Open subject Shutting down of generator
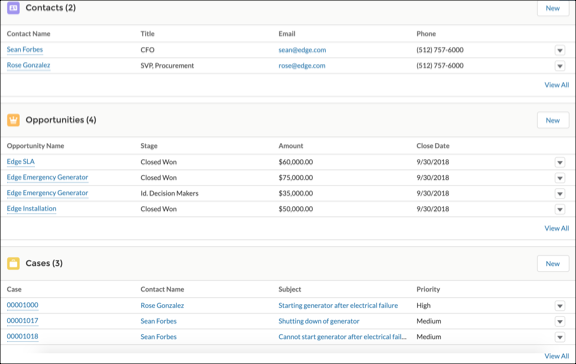This screenshot has height=364, width=576. coord(318,321)
